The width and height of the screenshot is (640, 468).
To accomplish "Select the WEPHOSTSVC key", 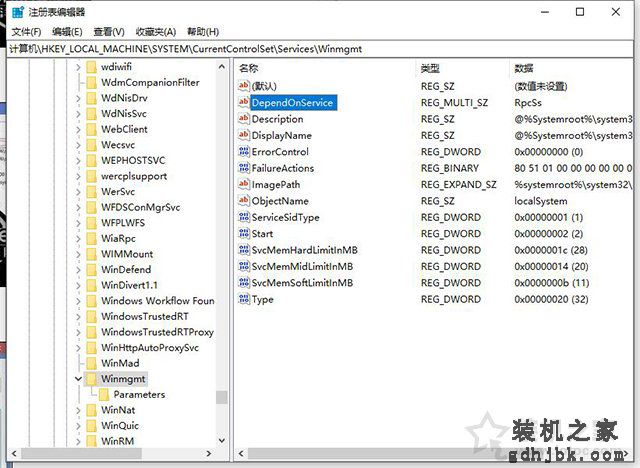I will (x=133, y=160).
